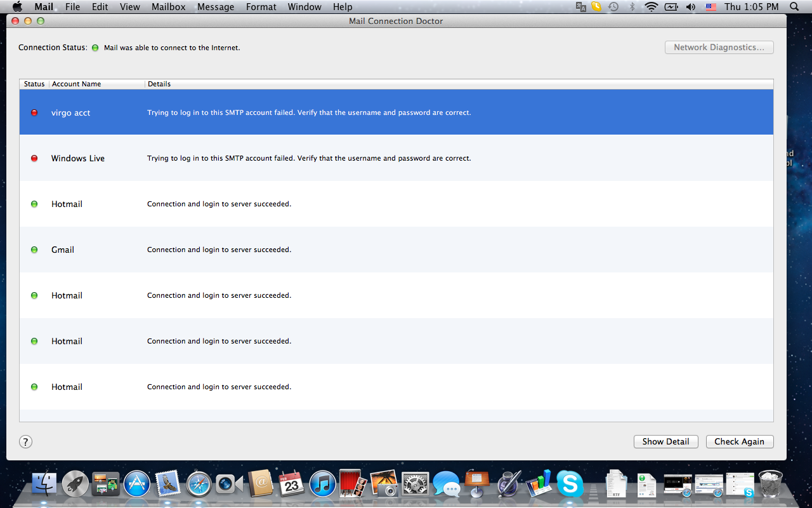Image resolution: width=812 pixels, height=508 pixels.
Task: Click the Windows Live SMTP failed message
Action: click(x=309, y=158)
